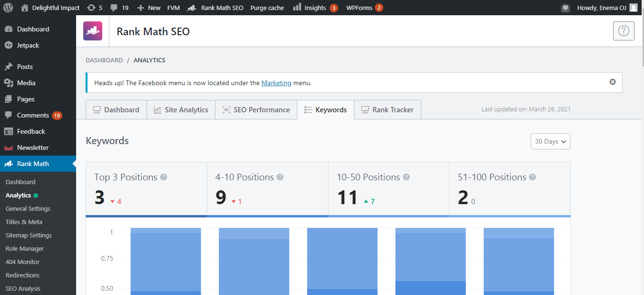Open the help question mark button
The width and height of the screenshot is (644, 295).
coord(624,31)
